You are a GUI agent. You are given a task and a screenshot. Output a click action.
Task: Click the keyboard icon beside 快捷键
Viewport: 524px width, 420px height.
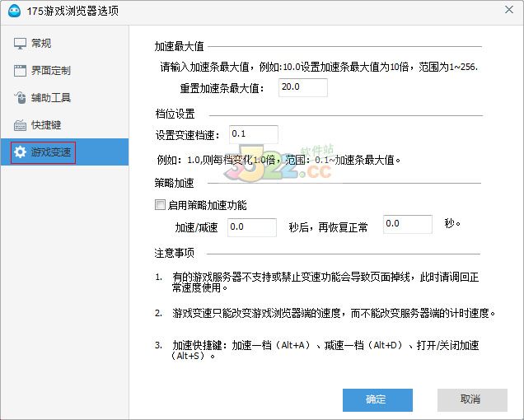click(x=20, y=125)
